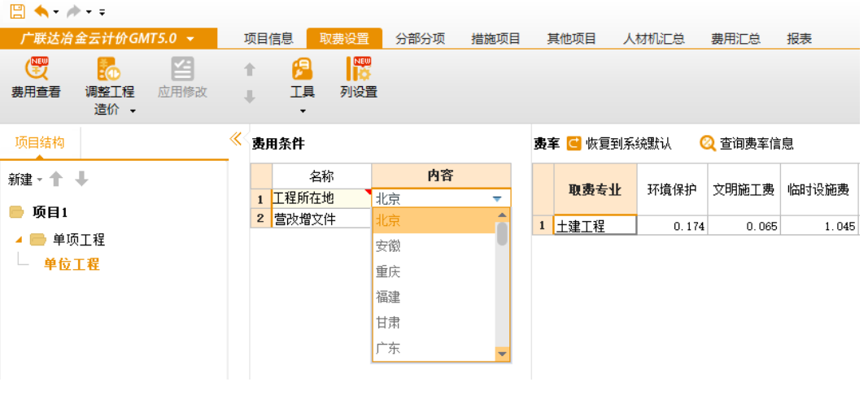Collapse the left panel with double chevron
868x395 pixels.
point(236,139)
